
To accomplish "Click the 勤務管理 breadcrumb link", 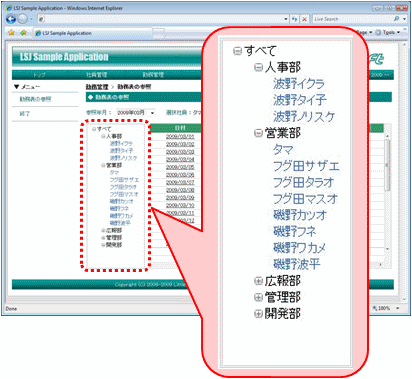I will [x=97, y=87].
